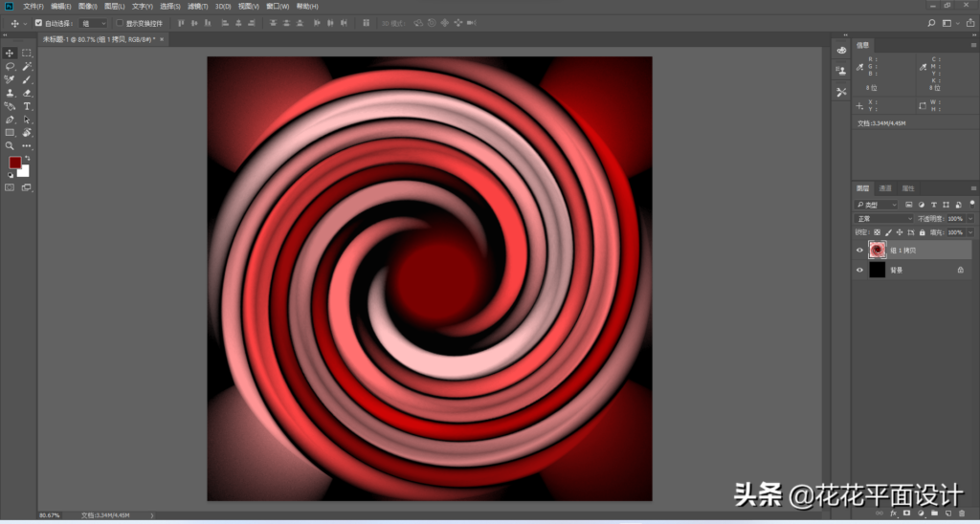The width and height of the screenshot is (980, 524).
Task: Select the Paint Bucket tool
Action: [10, 106]
